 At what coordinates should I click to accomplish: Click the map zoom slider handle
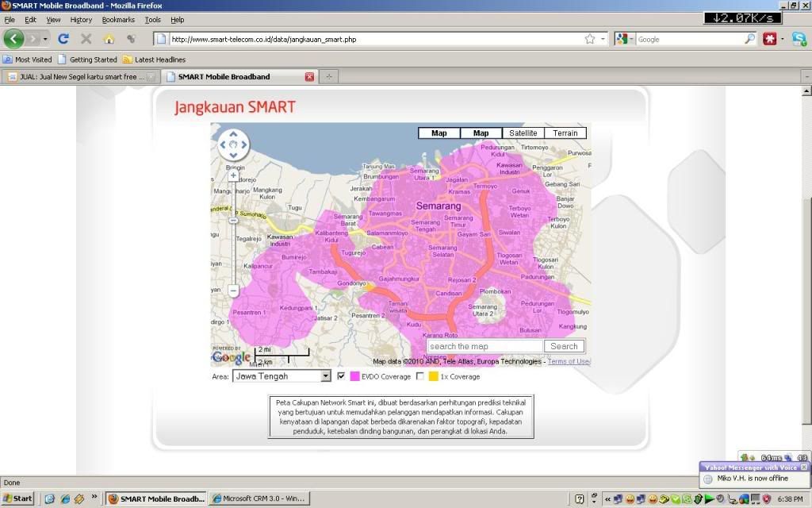234,221
